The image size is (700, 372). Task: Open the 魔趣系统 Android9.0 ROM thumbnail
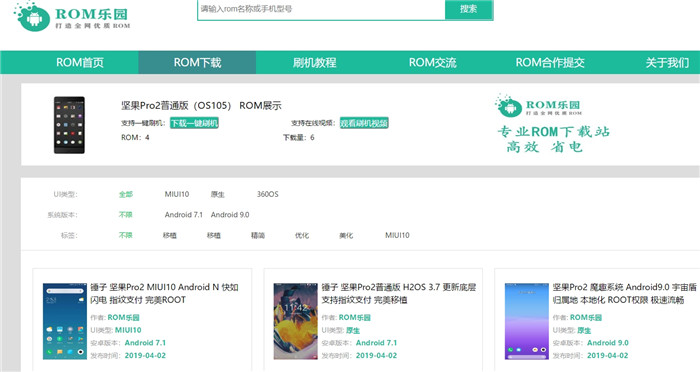click(x=527, y=321)
